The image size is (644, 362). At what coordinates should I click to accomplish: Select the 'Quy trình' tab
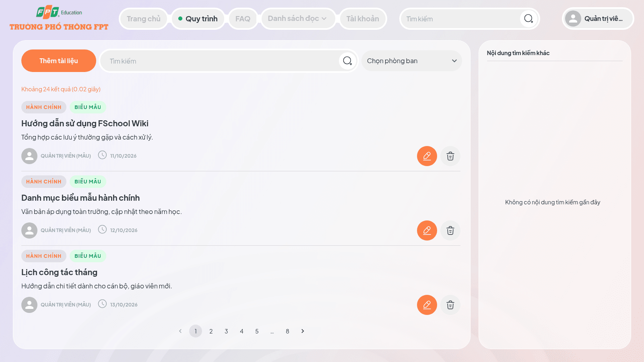(x=198, y=19)
